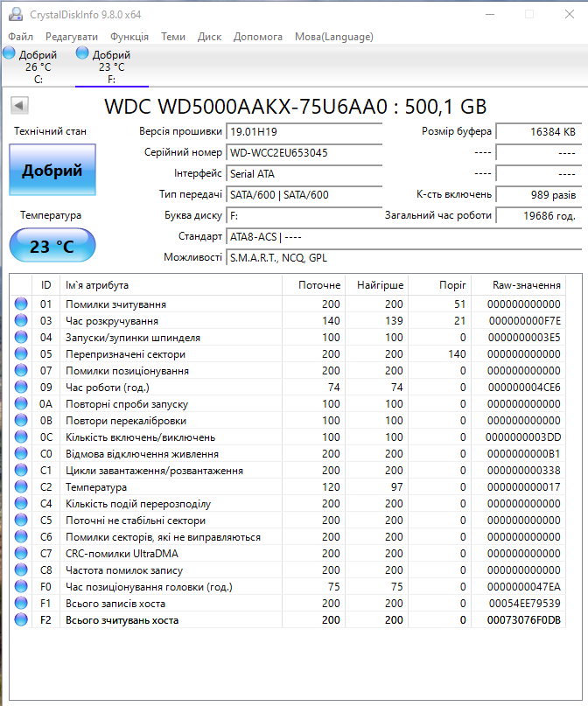588x706 pixels.
Task: Open the Файл menu
Action: point(21,37)
